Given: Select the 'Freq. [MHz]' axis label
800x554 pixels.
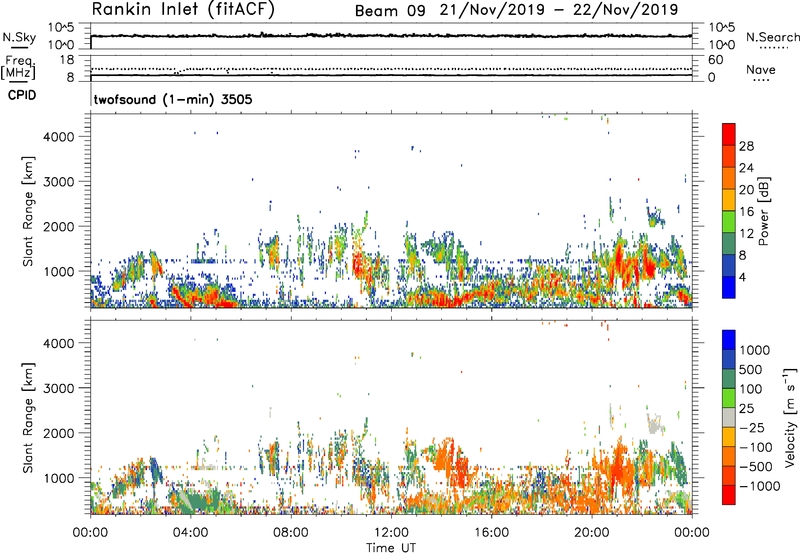Looking at the screenshot, I should pyautogui.click(x=18, y=67).
